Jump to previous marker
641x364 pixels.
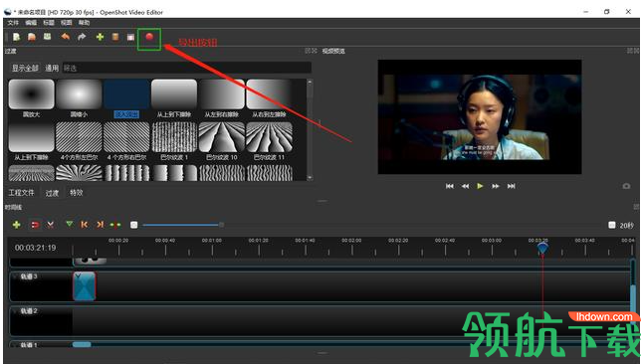click(85, 225)
